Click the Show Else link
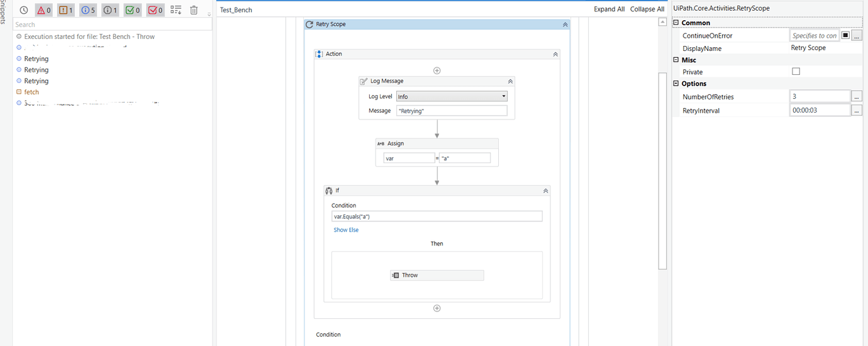 [x=346, y=230]
